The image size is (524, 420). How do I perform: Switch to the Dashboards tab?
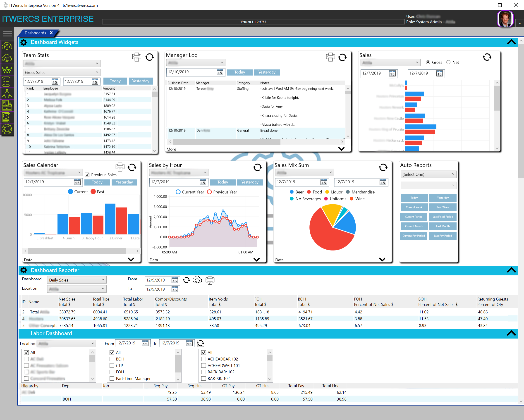tap(35, 33)
